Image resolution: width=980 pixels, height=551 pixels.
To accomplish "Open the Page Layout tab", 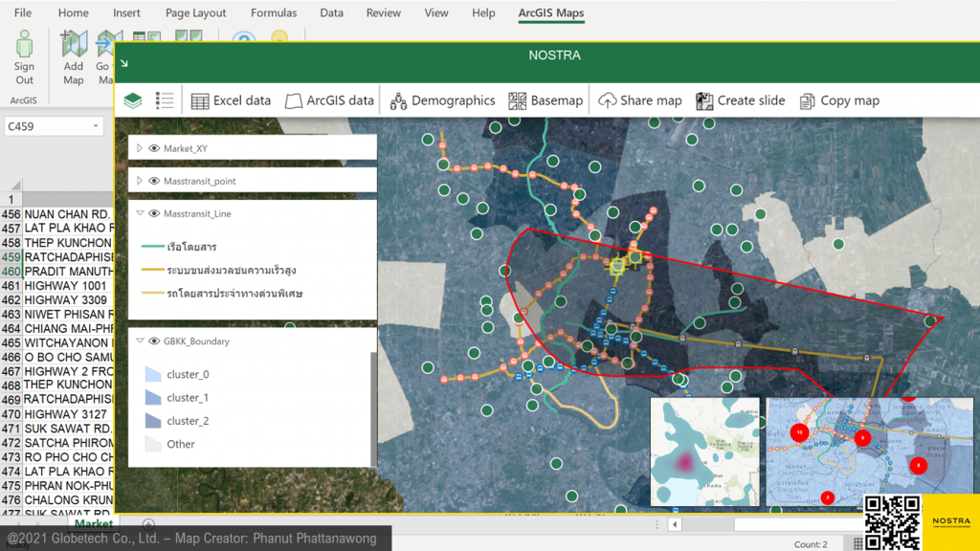I will point(195,12).
